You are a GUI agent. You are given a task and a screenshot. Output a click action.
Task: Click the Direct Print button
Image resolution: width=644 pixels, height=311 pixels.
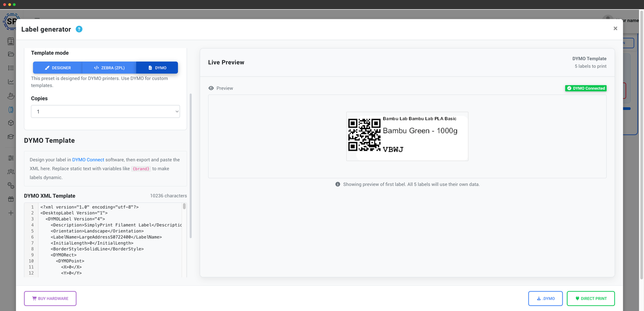click(591, 299)
